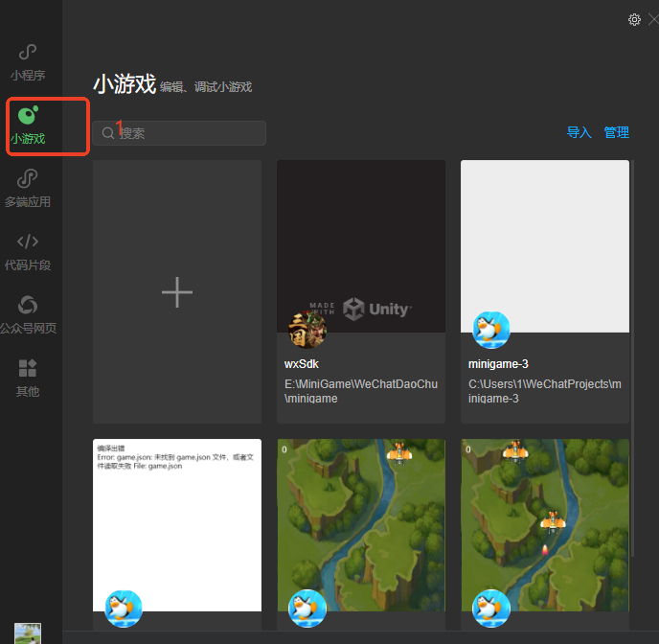Open the settings gear icon
The image size is (659, 644).
[x=634, y=20]
